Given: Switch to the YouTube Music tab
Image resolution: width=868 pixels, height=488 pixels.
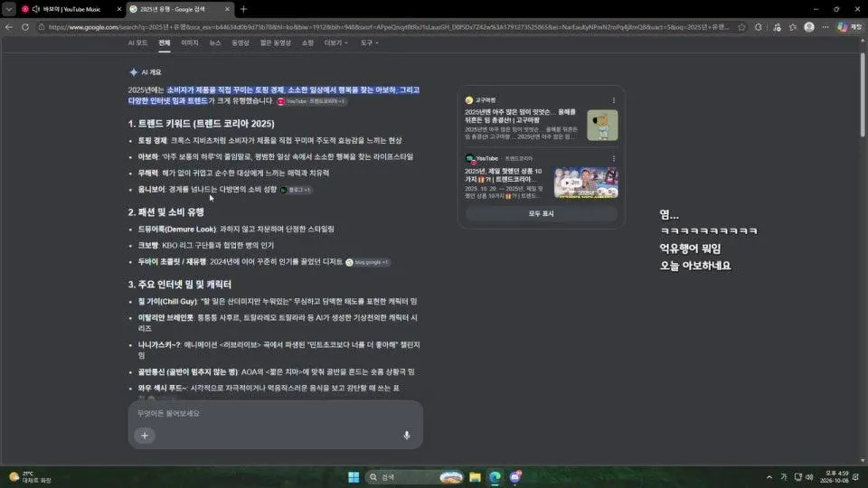Looking at the screenshot, I should pyautogui.click(x=71, y=9).
